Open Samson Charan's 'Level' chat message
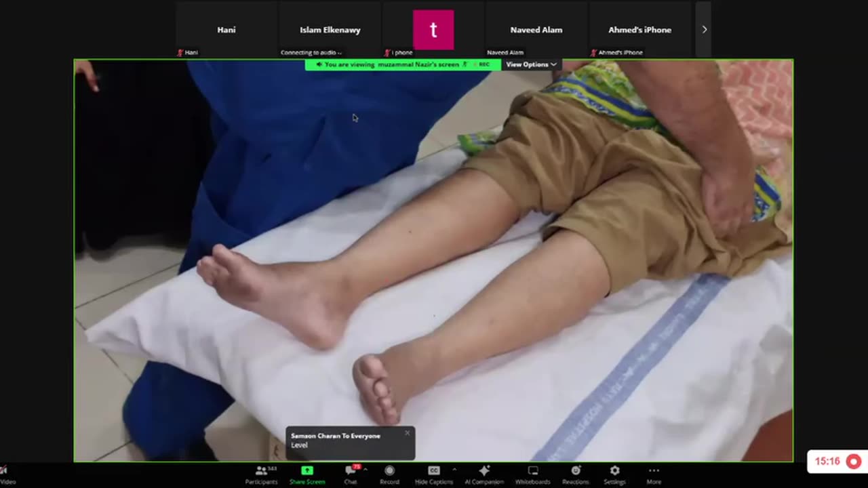Image resolution: width=868 pixels, height=488 pixels. coord(350,443)
